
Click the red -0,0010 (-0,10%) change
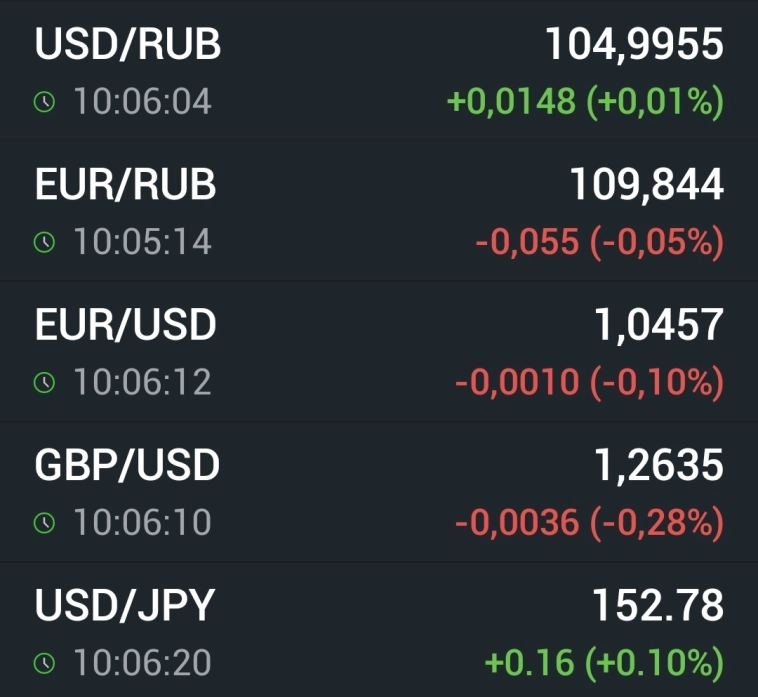(x=589, y=382)
